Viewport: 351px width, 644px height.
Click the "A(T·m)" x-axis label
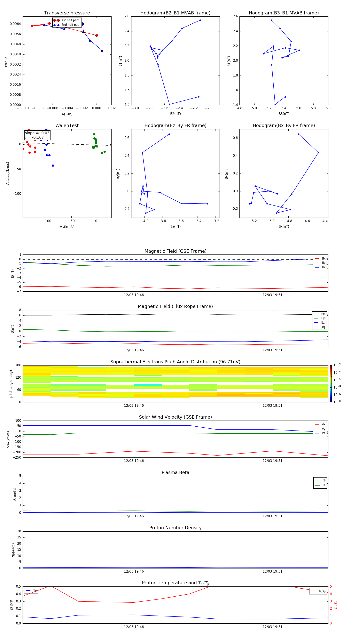(x=67, y=114)
